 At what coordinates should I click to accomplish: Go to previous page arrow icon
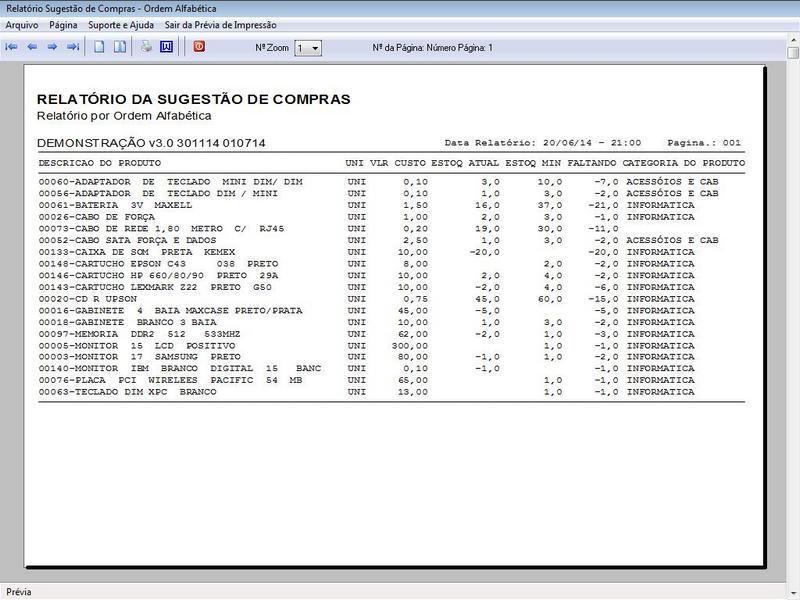point(32,47)
